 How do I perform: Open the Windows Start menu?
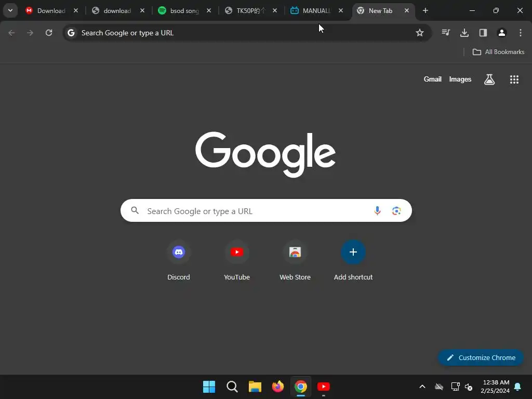click(x=209, y=387)
